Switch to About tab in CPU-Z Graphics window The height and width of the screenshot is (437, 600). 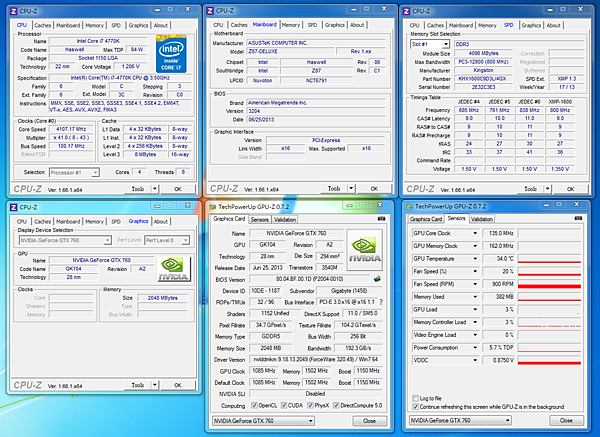[x=161, y=221]
